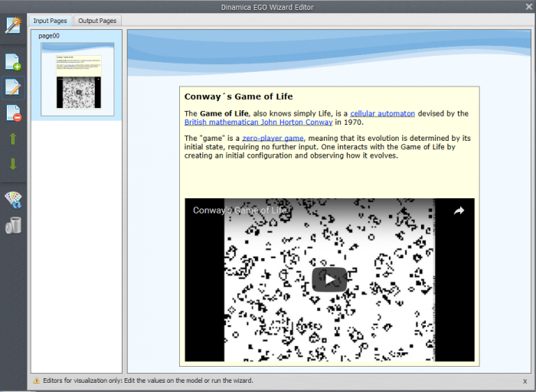Click the trash bin icon
This screenshot has height=392, width=536.
(x=13, y=225)
